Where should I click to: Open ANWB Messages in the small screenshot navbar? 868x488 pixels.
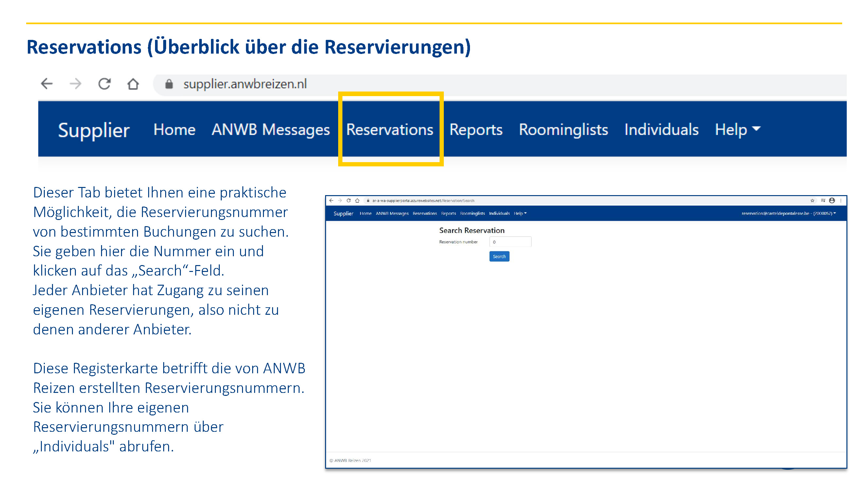(392, 213)
